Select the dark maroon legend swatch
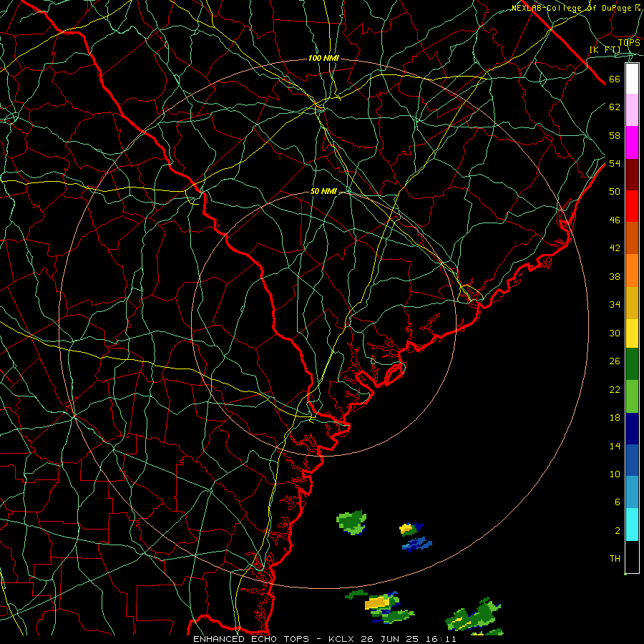644x644 pixels. 632,175
